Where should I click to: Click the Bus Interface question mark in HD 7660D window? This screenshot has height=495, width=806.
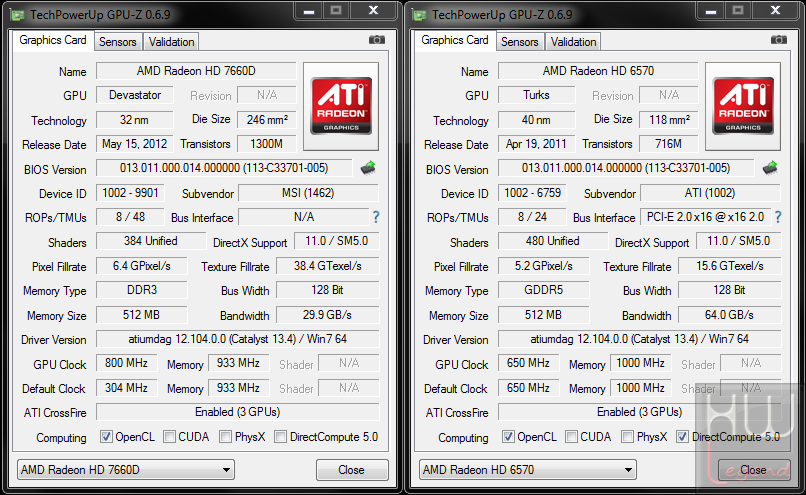[376, 217]
